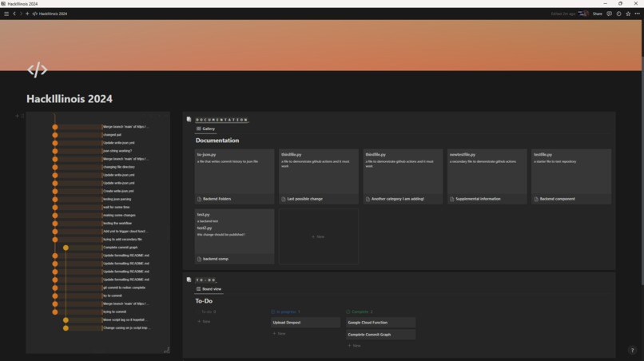
Task: Favorite the page with the star icon
Action: pos(628,14)
